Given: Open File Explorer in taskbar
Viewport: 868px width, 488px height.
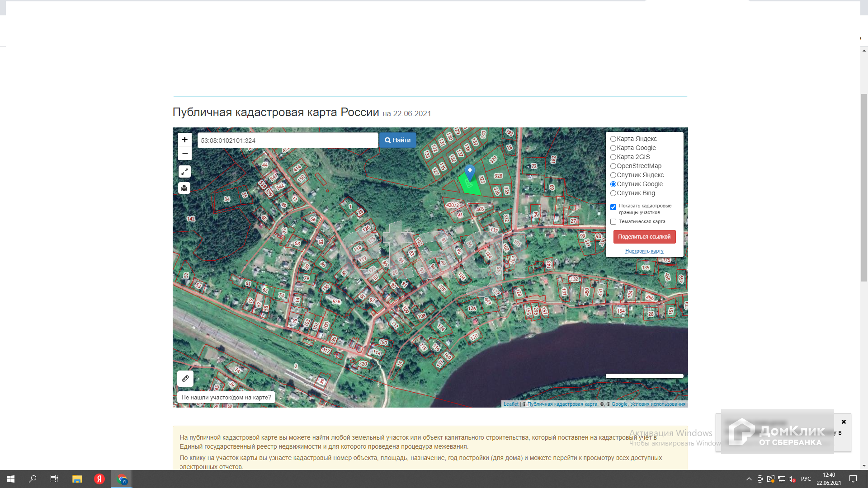Looking at the screenshot, I should pos(77,479).
